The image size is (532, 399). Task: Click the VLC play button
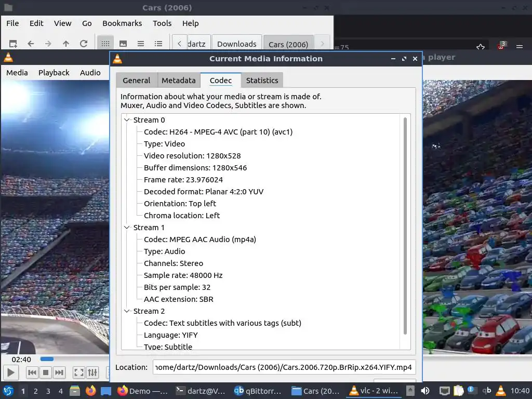tap(10, 373)
